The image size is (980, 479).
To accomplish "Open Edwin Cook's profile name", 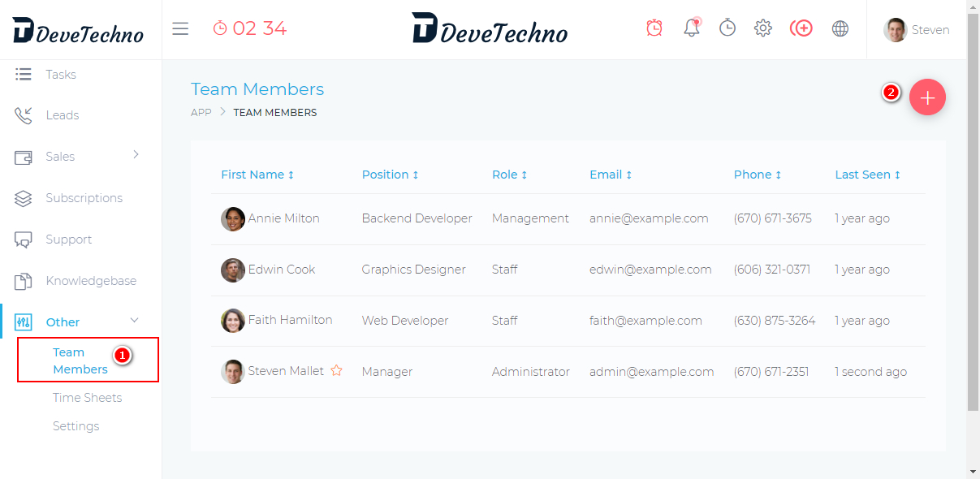I will [282, 270].
